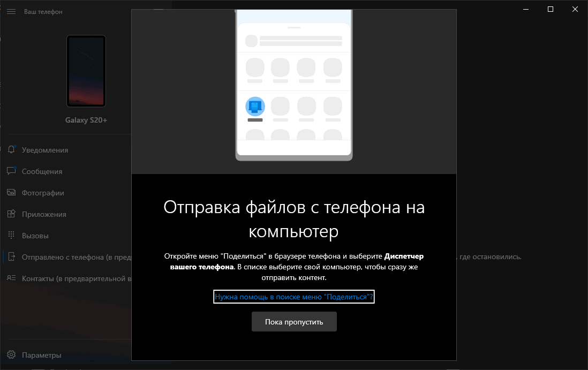Open the 'Нужна помощь в поиске меню Поделиться?' link
588x370 pixels.
[x=294, y=296]
